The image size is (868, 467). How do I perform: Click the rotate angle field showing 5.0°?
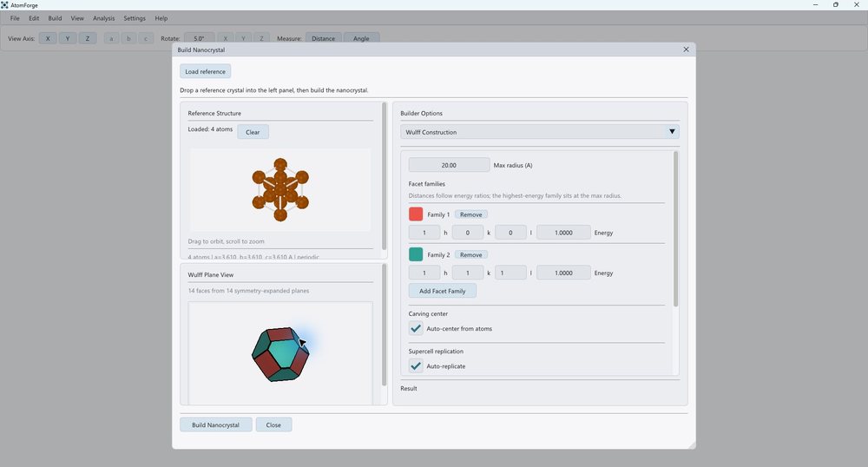(199, 38)
